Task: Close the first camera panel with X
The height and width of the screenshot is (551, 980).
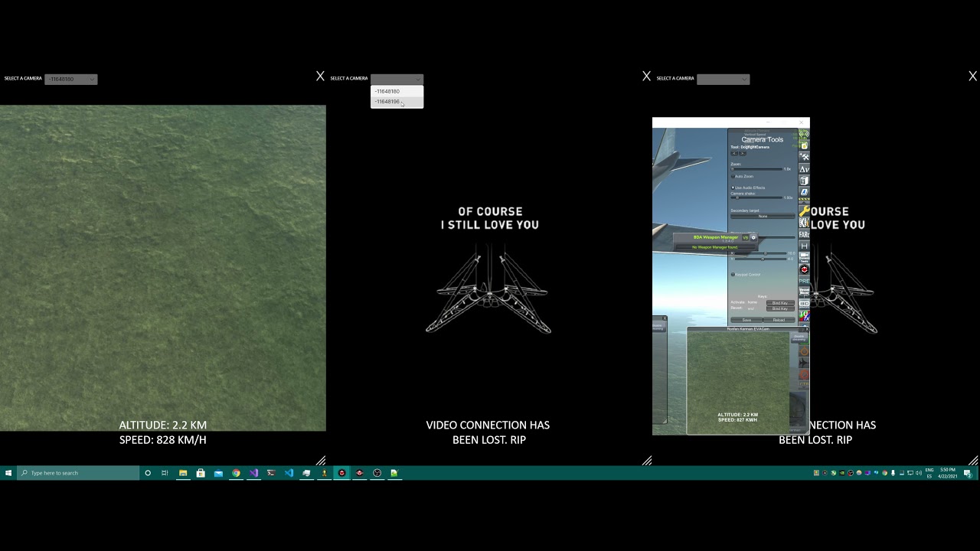Action: point(320,76)
